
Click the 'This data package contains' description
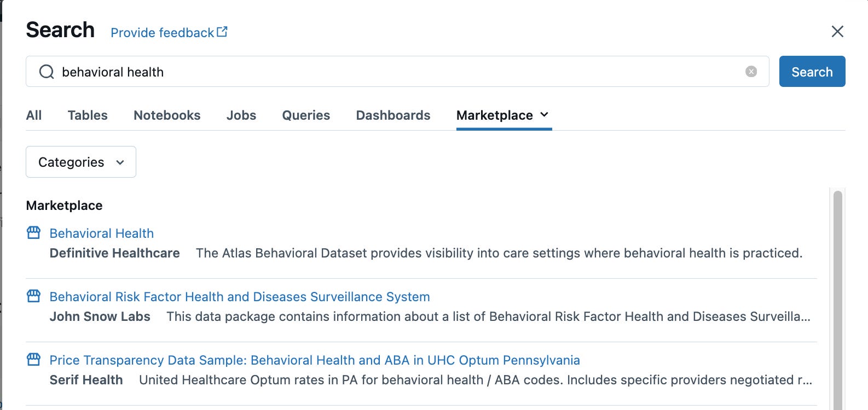(488, 317)
